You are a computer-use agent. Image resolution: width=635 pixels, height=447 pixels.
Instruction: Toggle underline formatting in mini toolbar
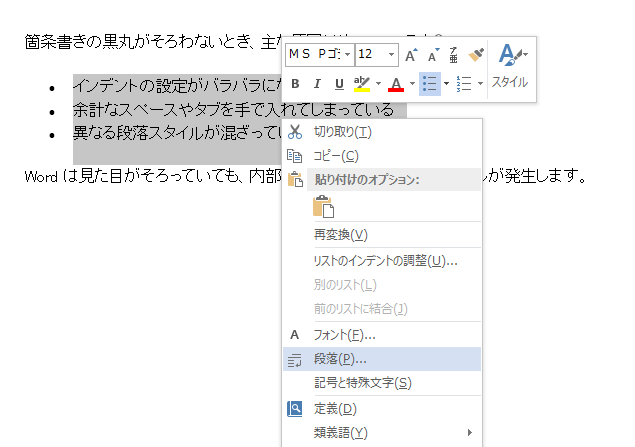[338, 83]
